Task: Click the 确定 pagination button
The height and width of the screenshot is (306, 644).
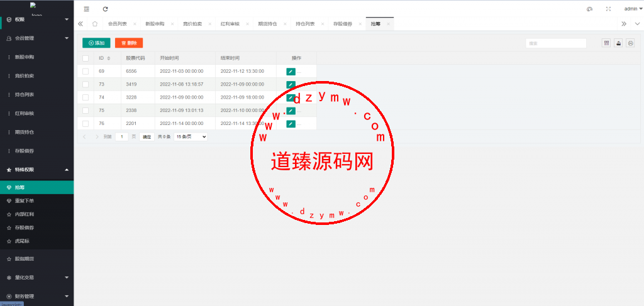Action: [x=147, y=136]
